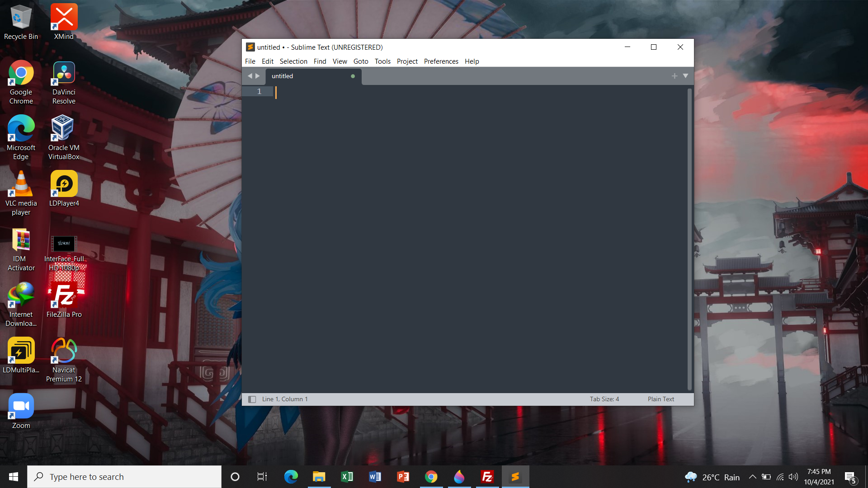This screenshot has width=868, height=488.
Task: Close the untitled tab via dot
Action: click(353, 76)
